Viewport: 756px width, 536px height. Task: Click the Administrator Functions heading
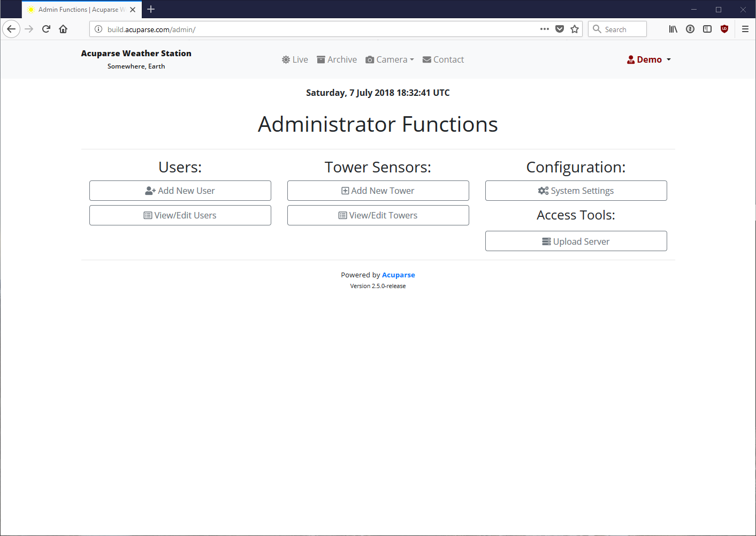pos(378,124)
